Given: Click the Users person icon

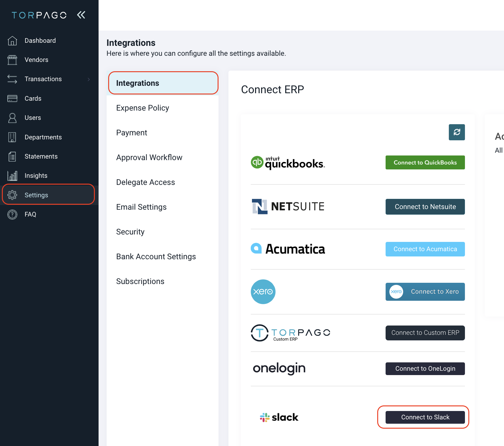Looking at the screenshot, I should [x=12, y=118].
